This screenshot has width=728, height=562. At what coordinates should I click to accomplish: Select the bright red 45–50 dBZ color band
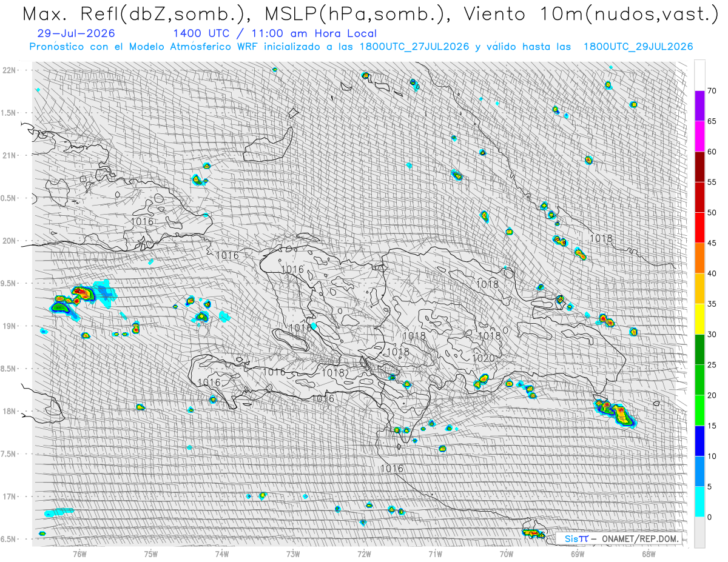pyautogui.click(x=699, y=227)
